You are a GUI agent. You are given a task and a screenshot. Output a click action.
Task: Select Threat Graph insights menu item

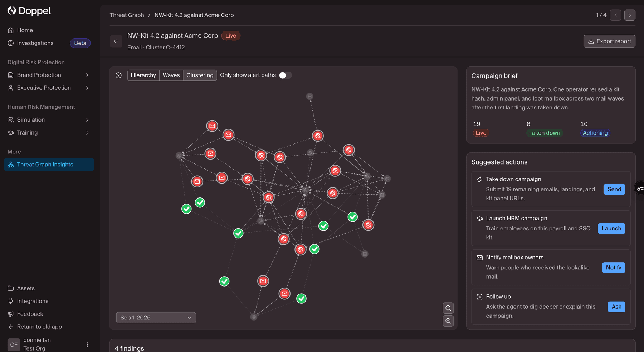(x=49, y=165)
